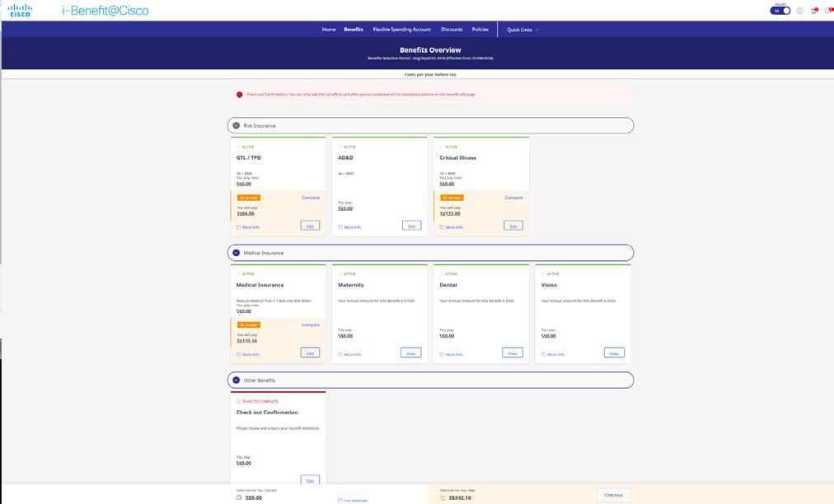The width and height of the screenshot is (834, 504).
Task: Collapse the Medical Insurance section
Action: click(x=237, y=253)
